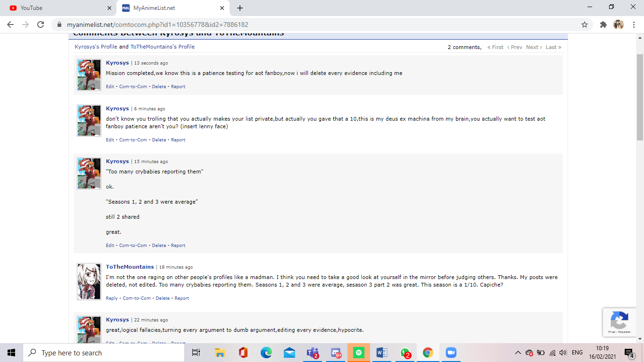Open Kyrosys's Profile link
The width and height of the screenshot is (644, 362).
[x=96, y=47]
